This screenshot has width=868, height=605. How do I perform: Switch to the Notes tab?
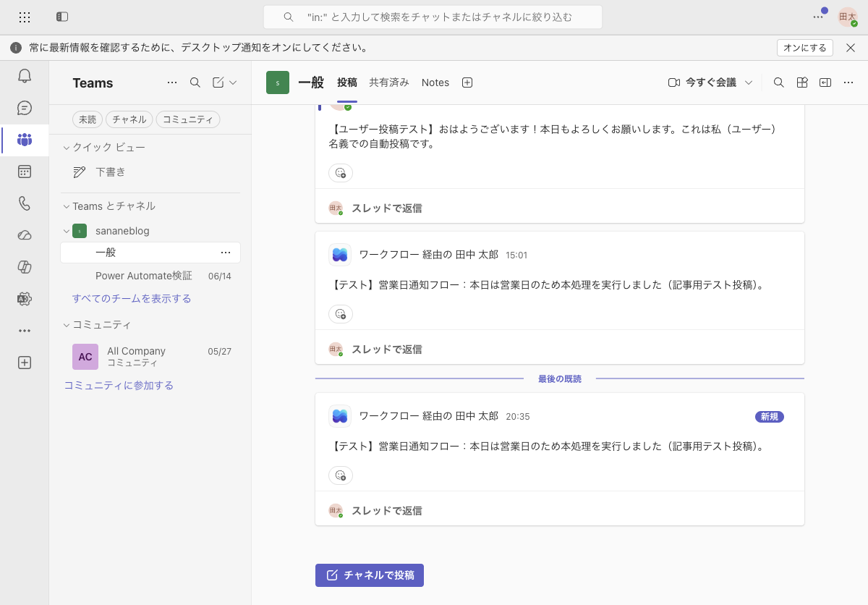pyautogui.click(x=435, y=82)
